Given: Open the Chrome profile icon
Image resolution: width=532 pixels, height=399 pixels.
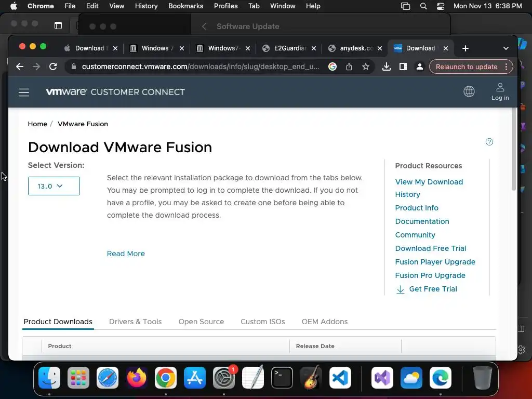Looking at the screenshot, I should (420, 67).
